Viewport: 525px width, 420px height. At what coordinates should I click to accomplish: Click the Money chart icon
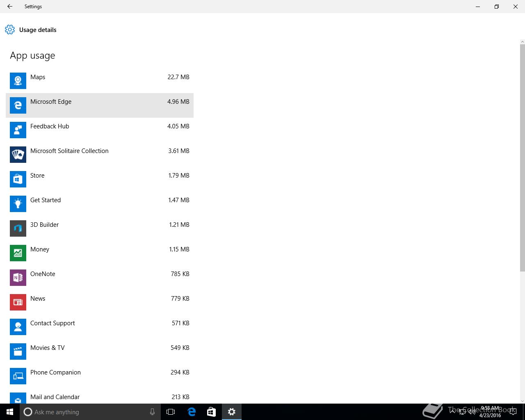click(x=18, y=253)
